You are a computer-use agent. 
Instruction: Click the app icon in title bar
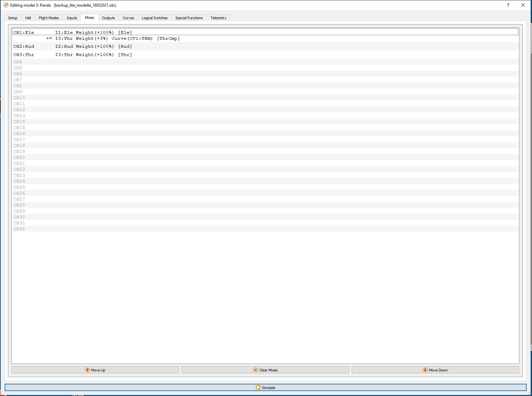(x=6, y=5)
